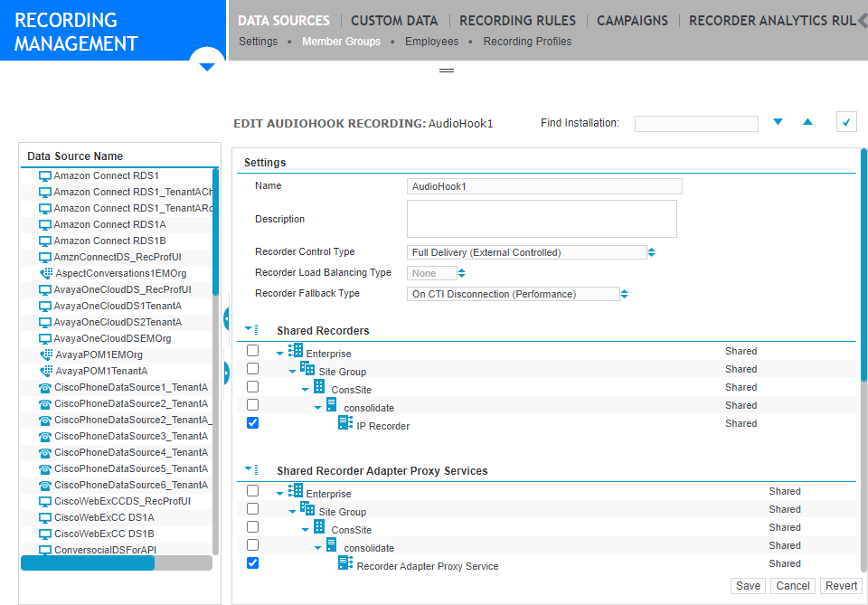Click the Recorder Adapter Proxy Service icon
The width and height of the screenshot is (868, 605).
coord(344,564)
